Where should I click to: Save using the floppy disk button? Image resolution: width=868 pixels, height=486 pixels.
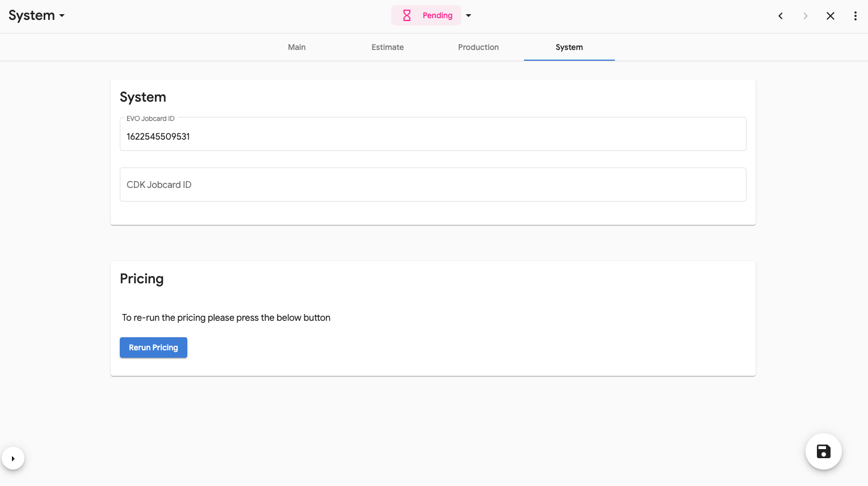tap(824, 451)
